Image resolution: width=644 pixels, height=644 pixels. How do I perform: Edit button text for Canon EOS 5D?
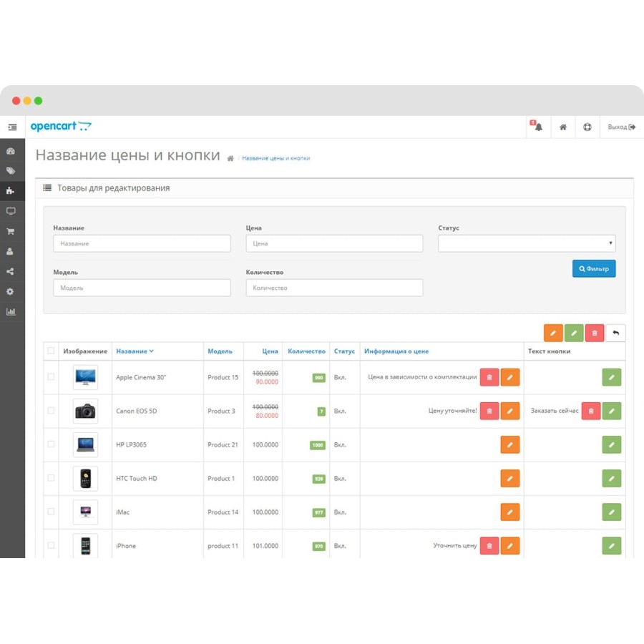612,411
